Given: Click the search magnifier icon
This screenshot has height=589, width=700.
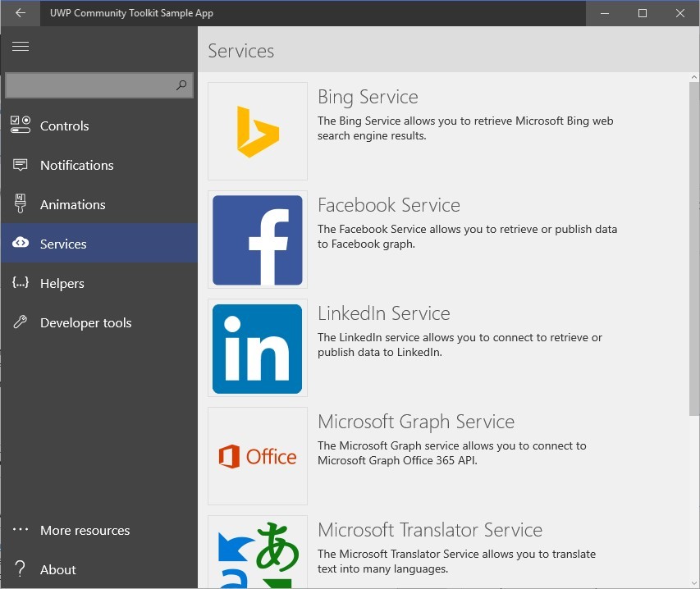Looking at the screenshot, I should (181, 84).
